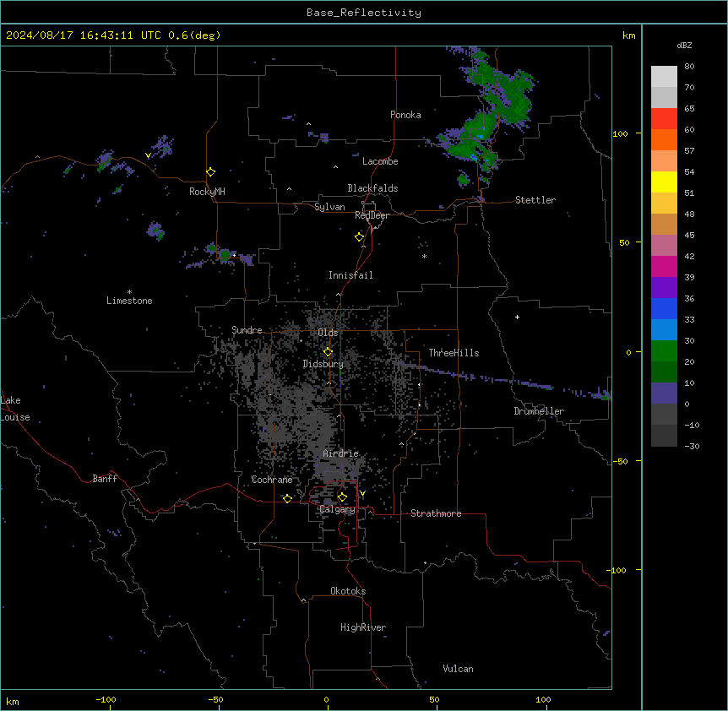Select the RockyMH label

point(207,192)
